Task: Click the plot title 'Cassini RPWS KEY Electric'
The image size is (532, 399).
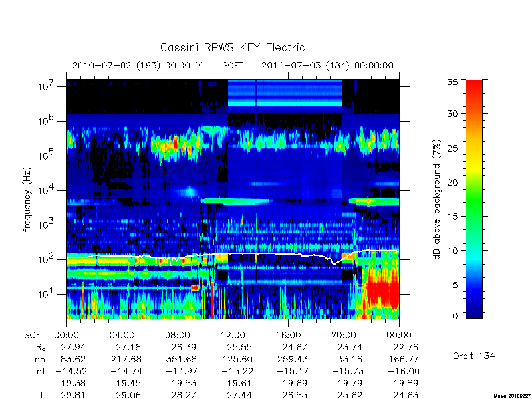Action: pyautogui.click(x=232, y=47)
